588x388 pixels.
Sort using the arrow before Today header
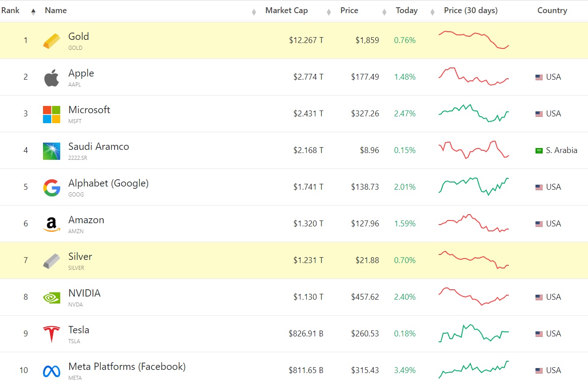(384, 12)
